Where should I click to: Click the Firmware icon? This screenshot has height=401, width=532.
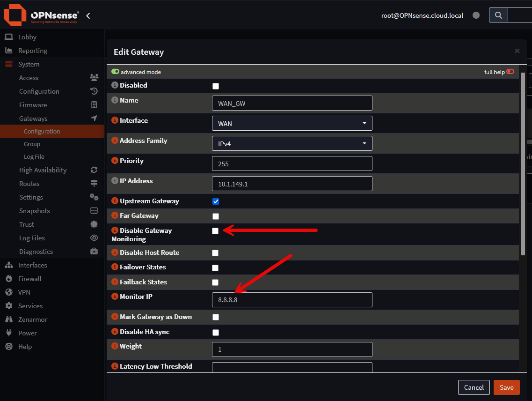click(94, 104)
